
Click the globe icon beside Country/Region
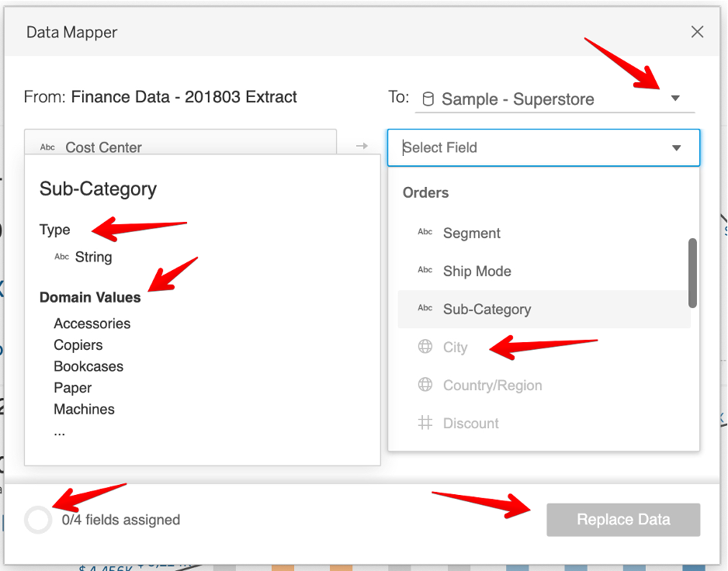click(x=425, y=384)
